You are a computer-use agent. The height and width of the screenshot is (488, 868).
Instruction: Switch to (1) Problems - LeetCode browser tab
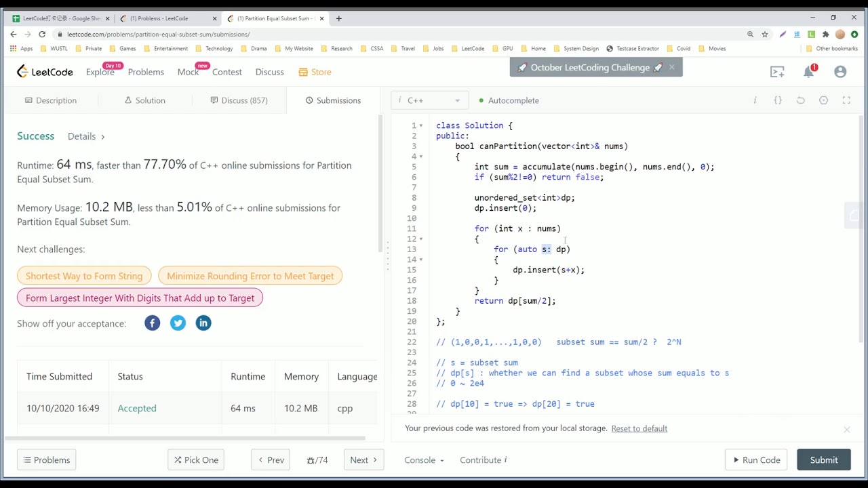[x=168, y=18]
